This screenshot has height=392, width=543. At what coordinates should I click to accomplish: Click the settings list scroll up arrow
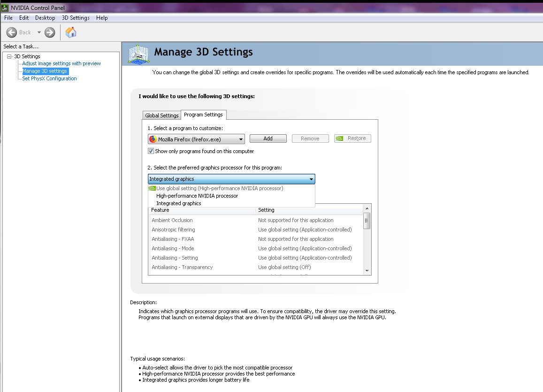pyautogui.click(x=367, y=208)
